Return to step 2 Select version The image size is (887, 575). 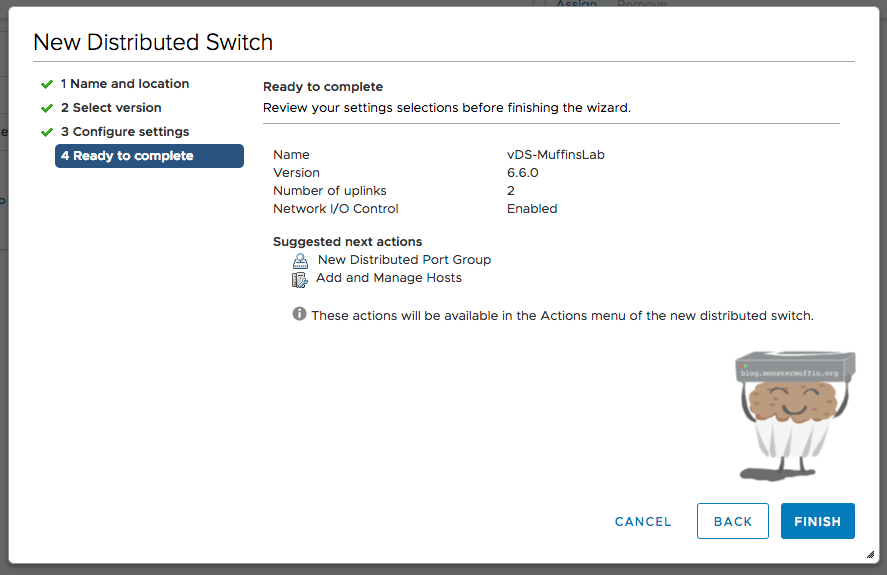[x=110, y=108]
